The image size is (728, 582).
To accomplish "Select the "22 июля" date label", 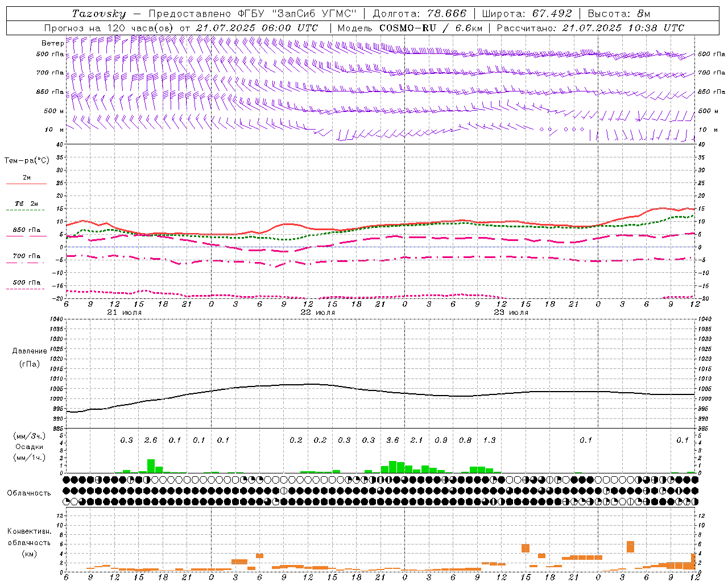I will (318, 313).
